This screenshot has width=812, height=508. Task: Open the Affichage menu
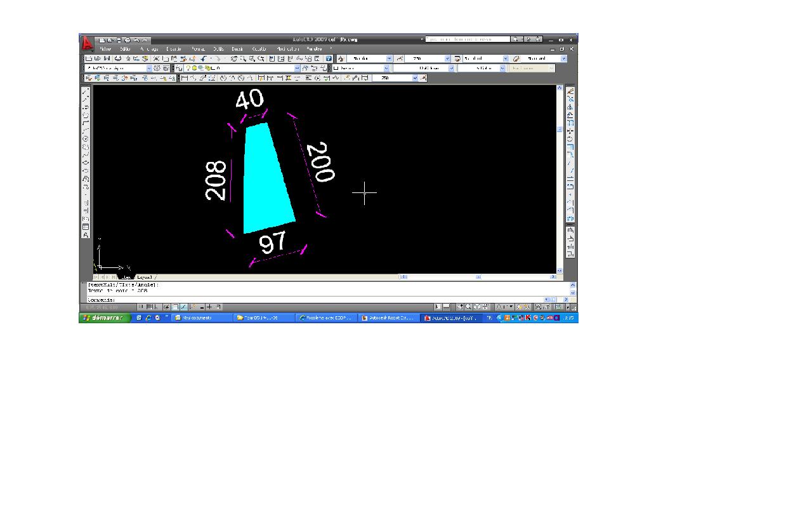coord(150,49)
